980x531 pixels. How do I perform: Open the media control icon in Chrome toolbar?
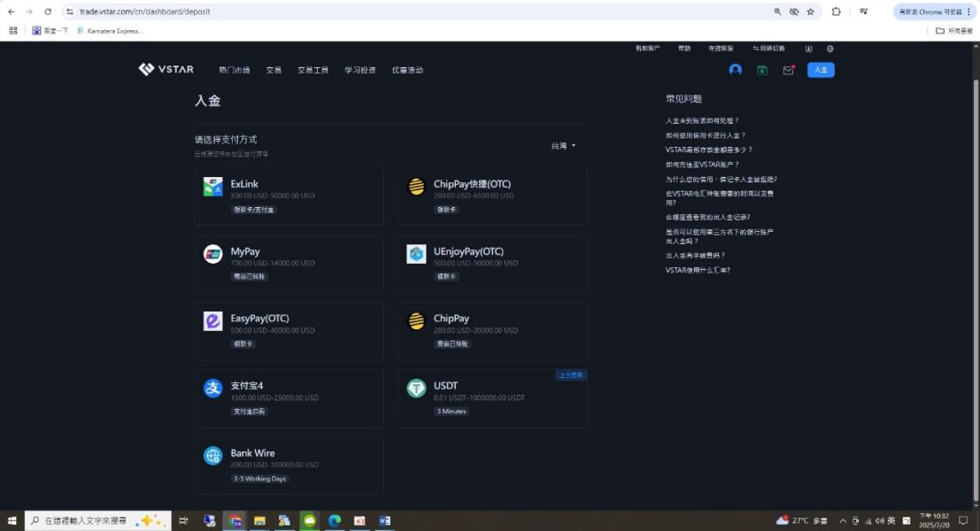pyautogui.click(x=864, y=12)
